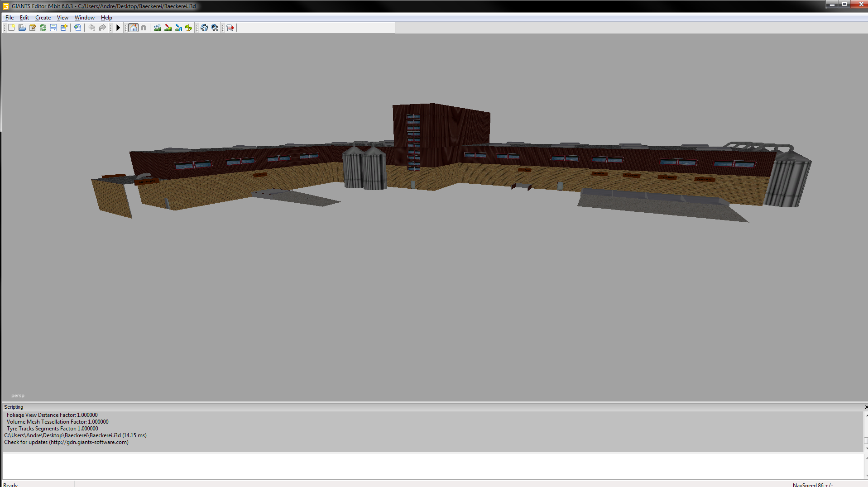Select the terrain sculpt mode icon
The height and width of the screenshot is (487, 868).
point(158,28)
